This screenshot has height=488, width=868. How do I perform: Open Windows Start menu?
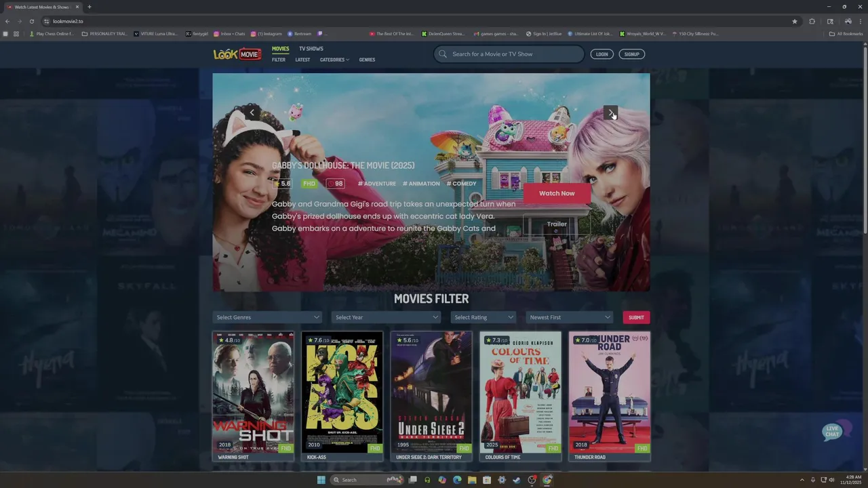pyautogui.click(x=321, y=480)
